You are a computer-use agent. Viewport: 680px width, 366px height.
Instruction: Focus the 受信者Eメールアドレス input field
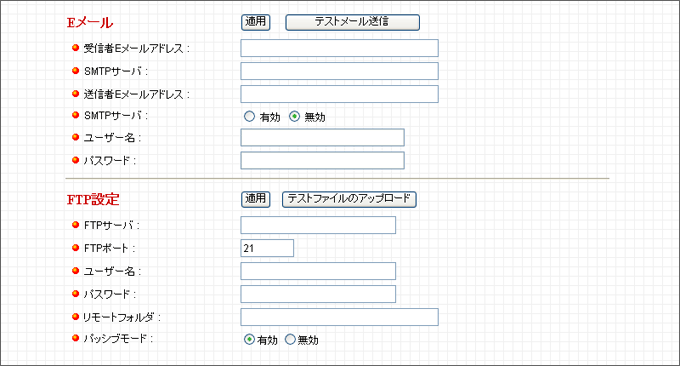coord(340,48)
